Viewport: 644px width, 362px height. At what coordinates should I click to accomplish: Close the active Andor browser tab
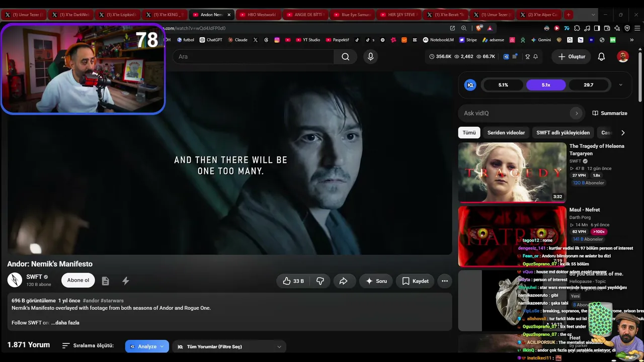229,15
